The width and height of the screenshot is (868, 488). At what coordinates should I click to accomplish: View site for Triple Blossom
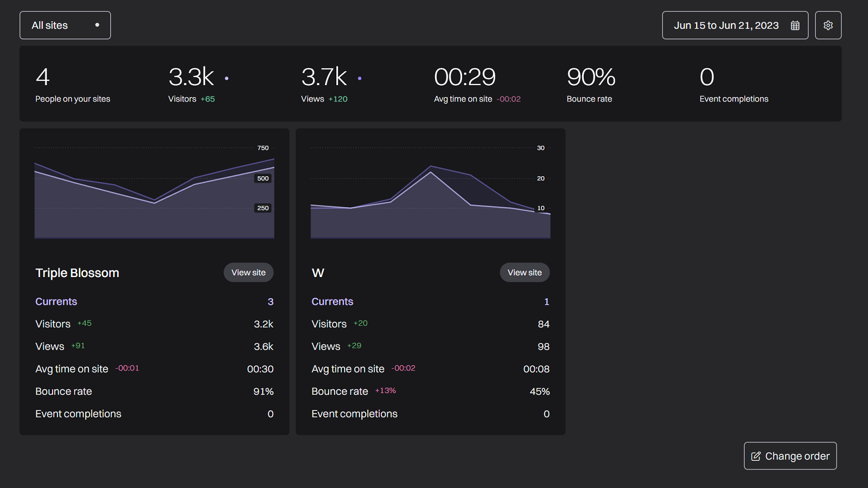pos(248,272)
